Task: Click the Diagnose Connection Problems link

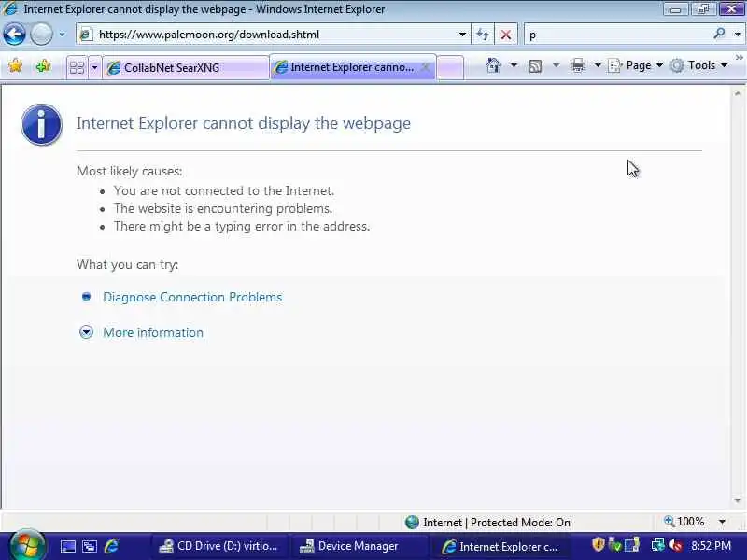Action: point(192,297)
